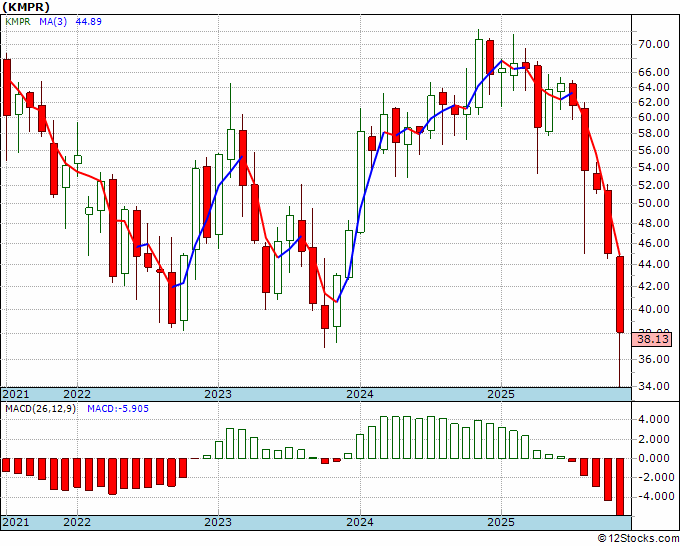Click the 70.00 price axis label
The height and width of the screenshot is (546, 680).
pos(653,44)
